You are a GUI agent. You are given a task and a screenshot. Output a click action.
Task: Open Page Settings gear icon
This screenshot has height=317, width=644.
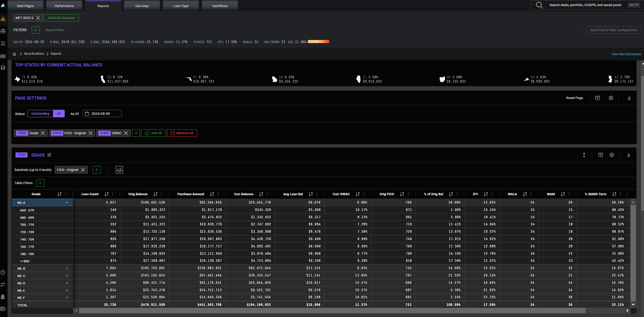click(x=611, y=98)
